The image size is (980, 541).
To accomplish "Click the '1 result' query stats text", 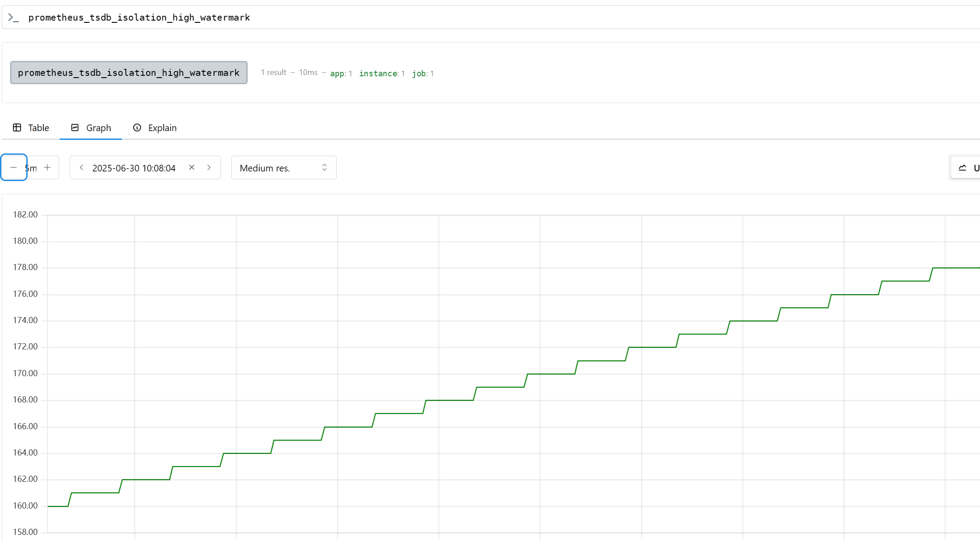I will pos(273,72).
